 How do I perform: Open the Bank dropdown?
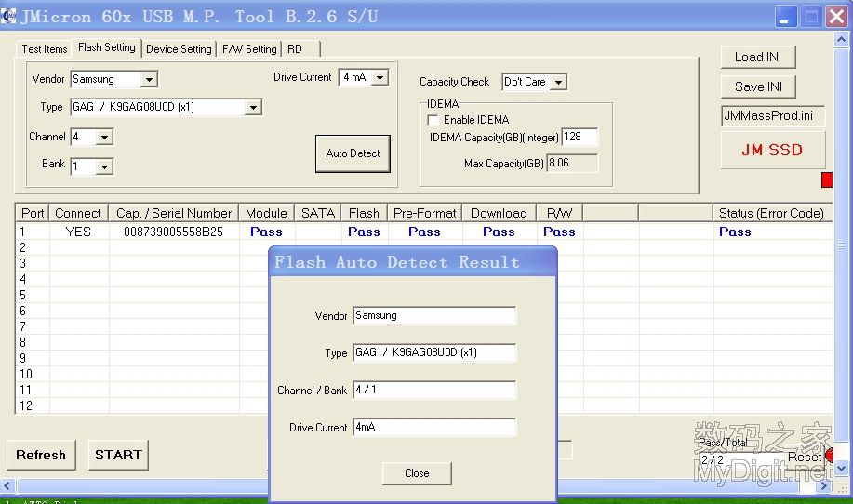point(104,166)
